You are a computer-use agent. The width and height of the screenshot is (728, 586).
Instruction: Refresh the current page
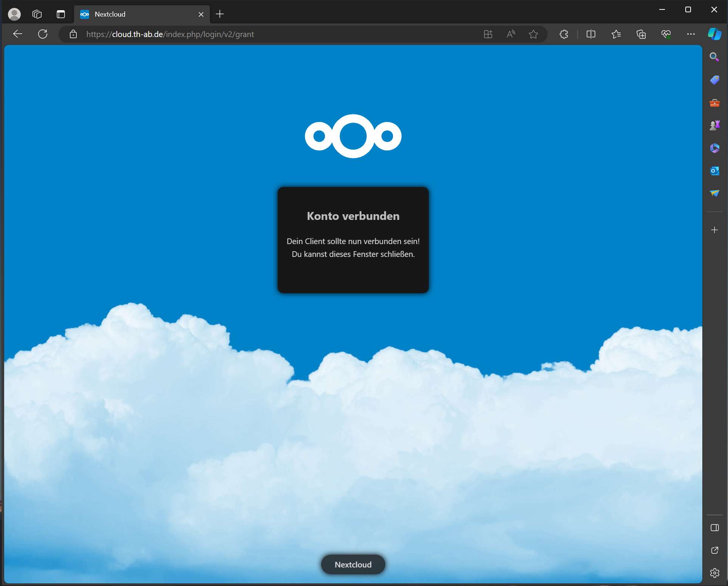tap(43, 34)
